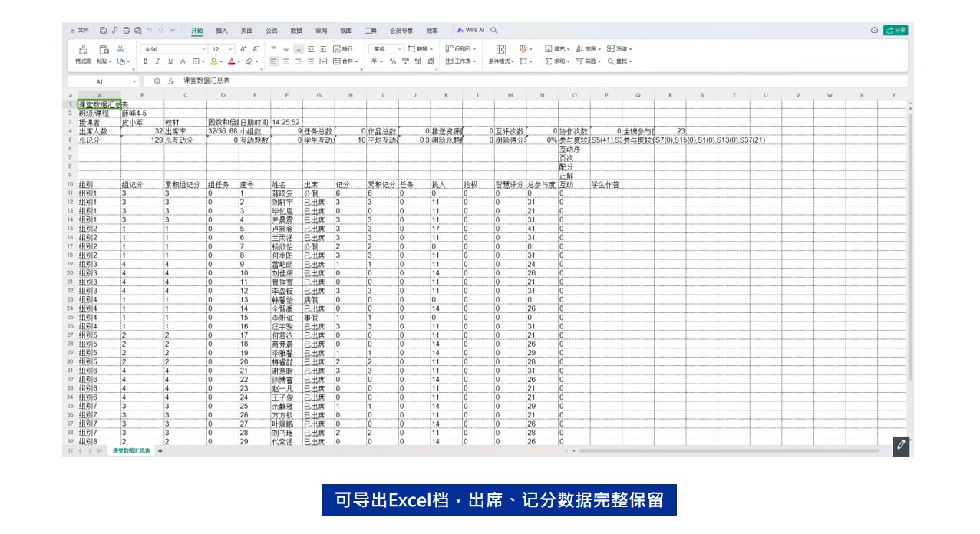Pick the red font color swatch
980x534 pixels.
[x=231, y=64]
